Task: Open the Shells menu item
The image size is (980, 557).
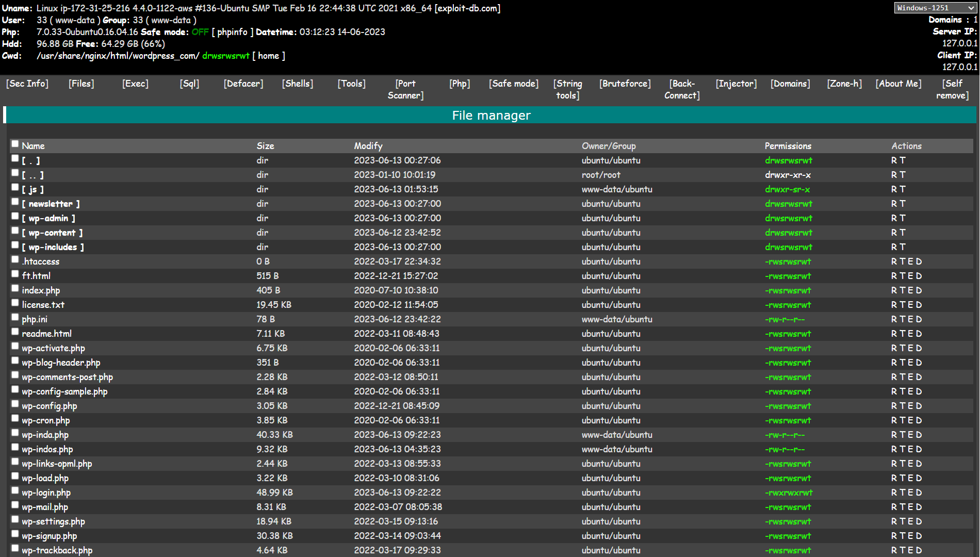Action: (298, 84)
